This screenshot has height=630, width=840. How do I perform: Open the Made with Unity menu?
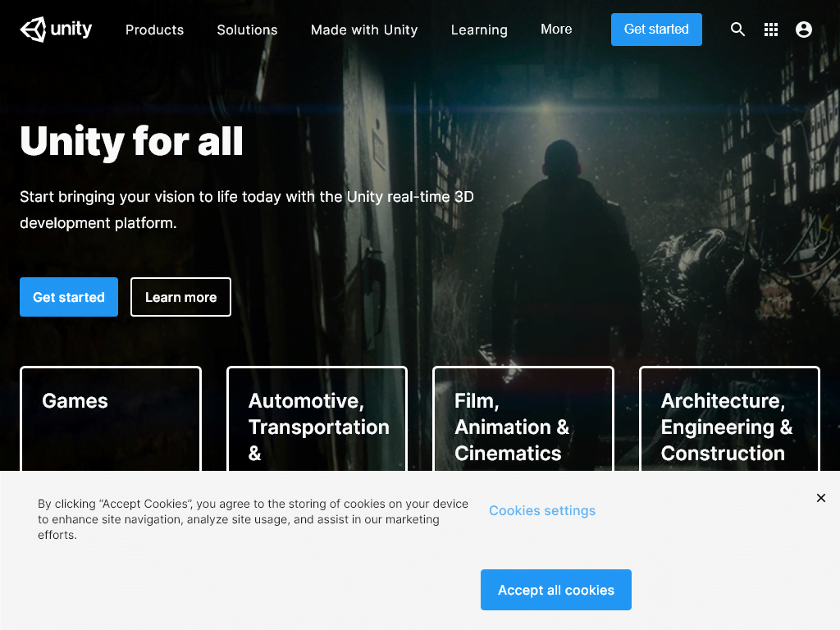pos(364,30)
